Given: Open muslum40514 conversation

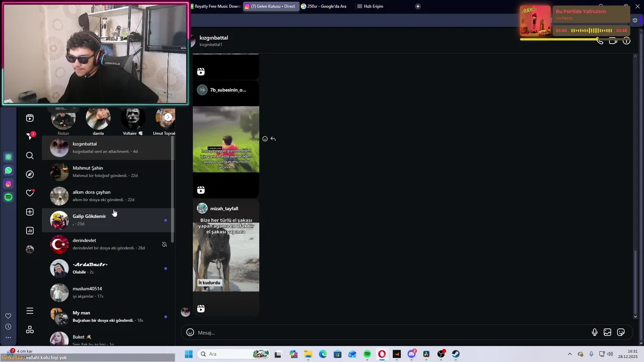Looking at the screenshot, I should point(108,293).
